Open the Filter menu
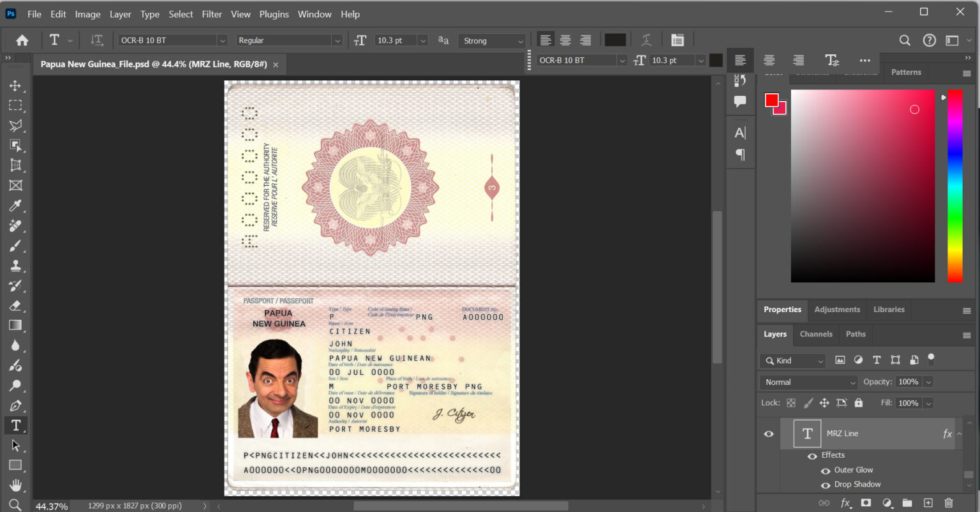Image resolution: width=980 pixels, height=512 pixels. click(x=212, y=14)
